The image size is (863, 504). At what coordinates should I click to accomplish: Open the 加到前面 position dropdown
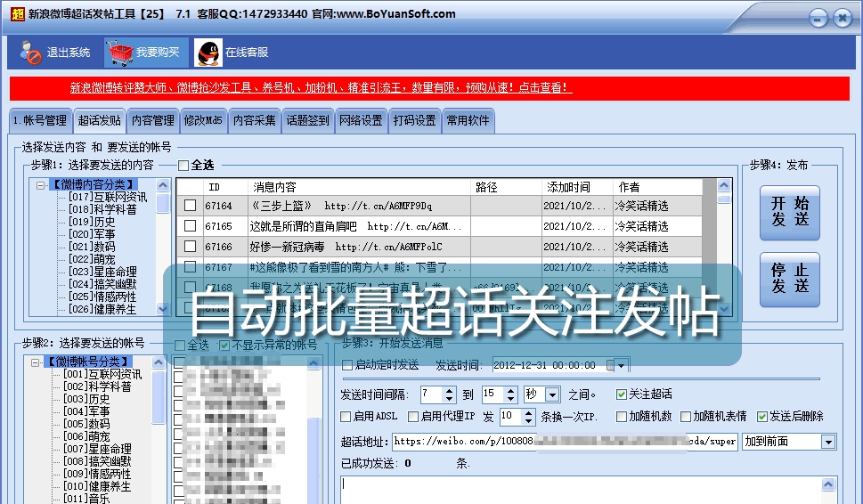[x=827, y=442]
